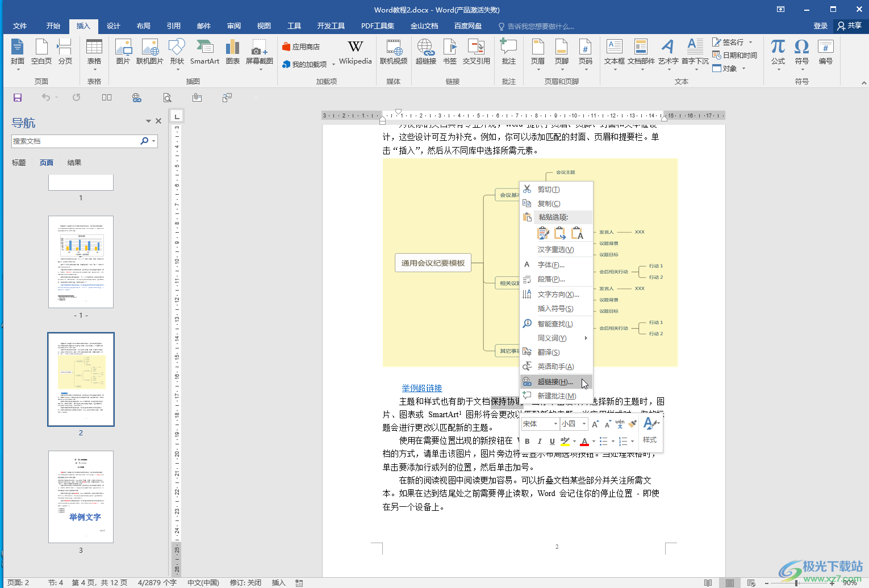Insert a page break with 分页
This screenshot has width=869, height=588.
[x=65, y=53]
